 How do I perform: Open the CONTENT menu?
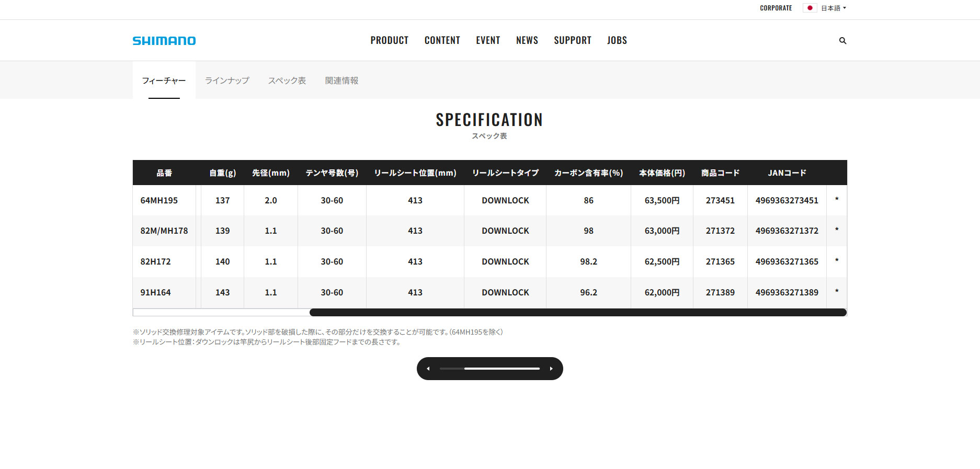pyautogui.click(x=442, y=40)
